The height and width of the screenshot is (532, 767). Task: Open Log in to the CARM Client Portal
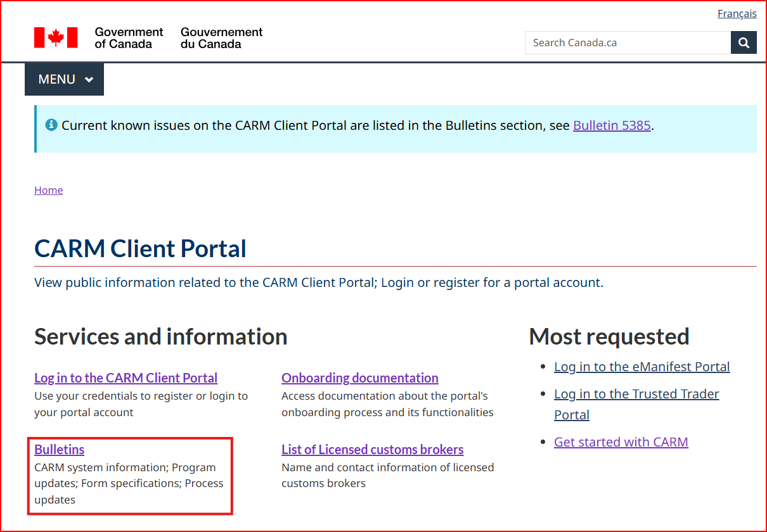(126, 378)
